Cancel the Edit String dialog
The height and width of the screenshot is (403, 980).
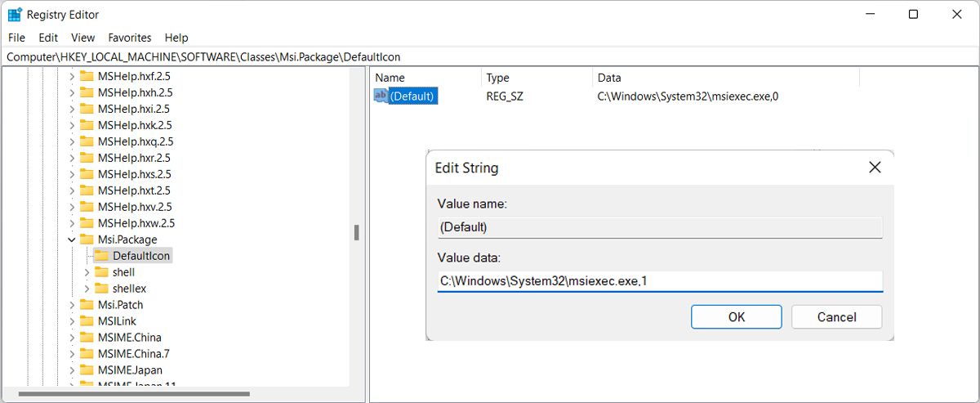point(836,317)
